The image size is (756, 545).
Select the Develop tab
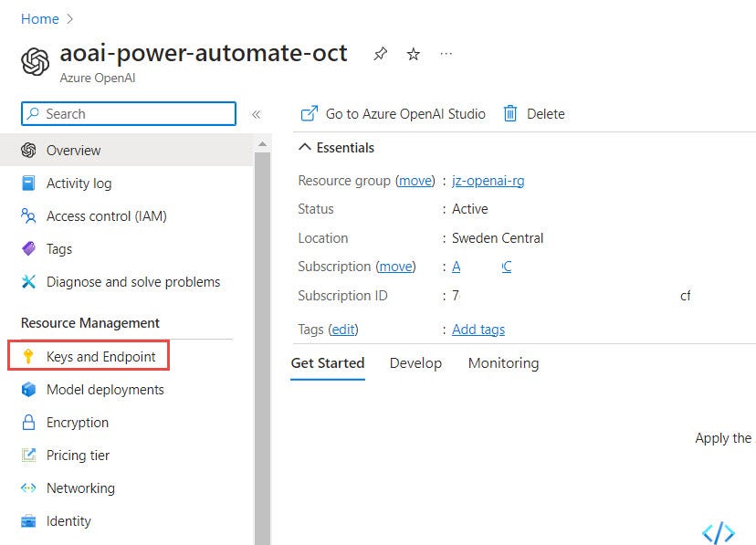pyautogui.click(x=415, y=362)
